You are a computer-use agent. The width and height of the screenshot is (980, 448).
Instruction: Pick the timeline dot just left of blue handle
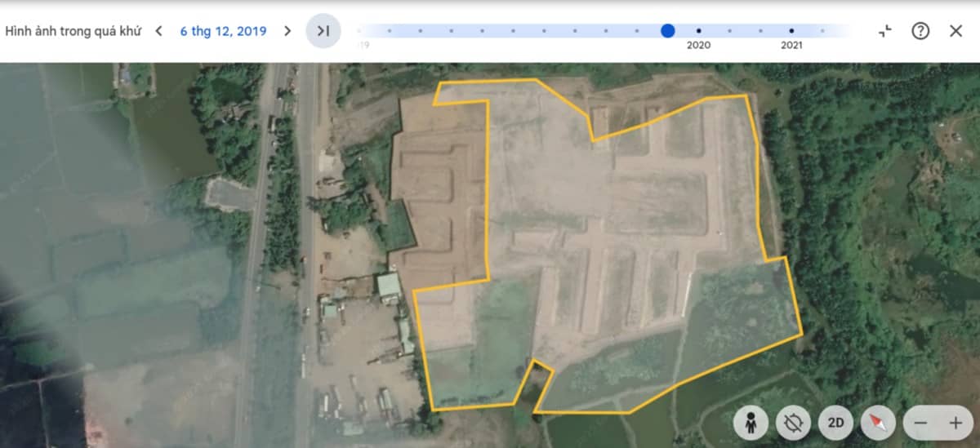(636, 31)
